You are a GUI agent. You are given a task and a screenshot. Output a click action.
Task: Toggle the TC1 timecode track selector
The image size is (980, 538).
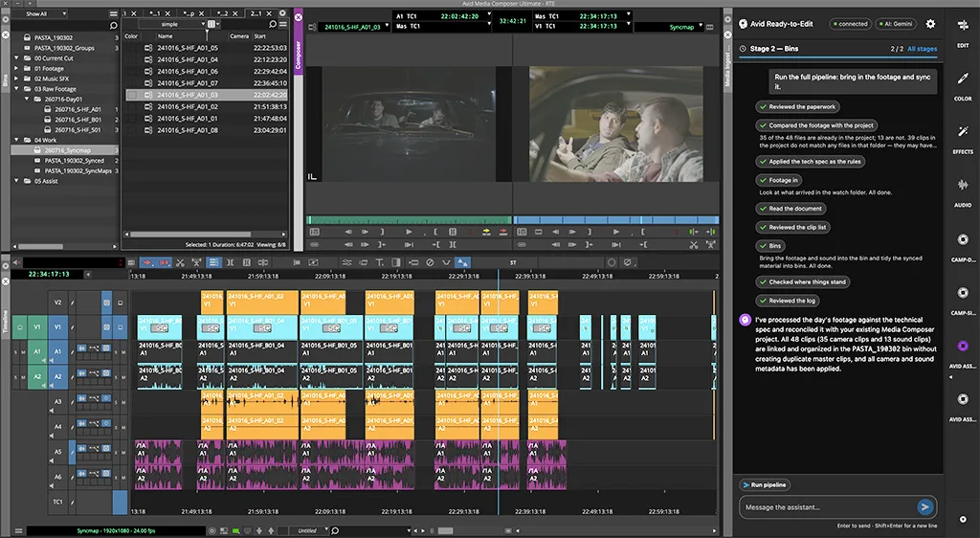(x=57, y=502)
